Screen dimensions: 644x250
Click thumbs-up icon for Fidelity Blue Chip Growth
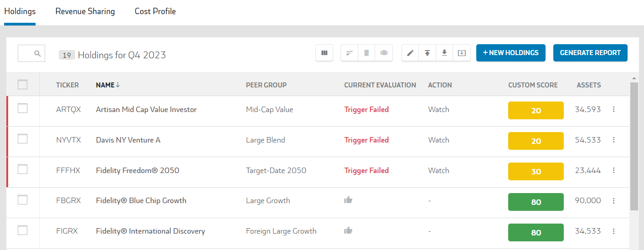pos(349,199)
